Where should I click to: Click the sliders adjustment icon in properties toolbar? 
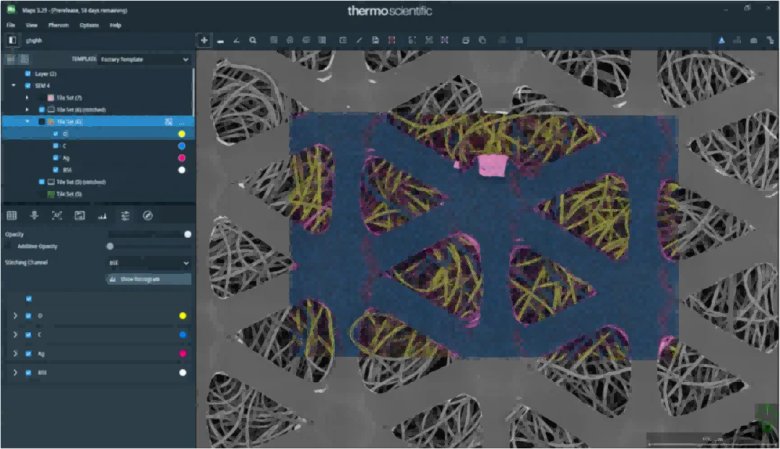[x=125, y=215]
